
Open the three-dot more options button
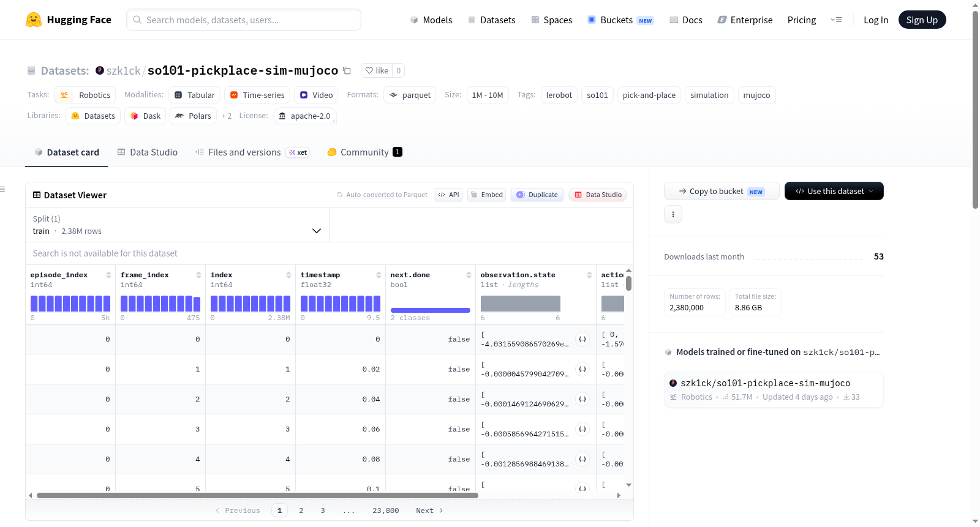pos(673,214)
